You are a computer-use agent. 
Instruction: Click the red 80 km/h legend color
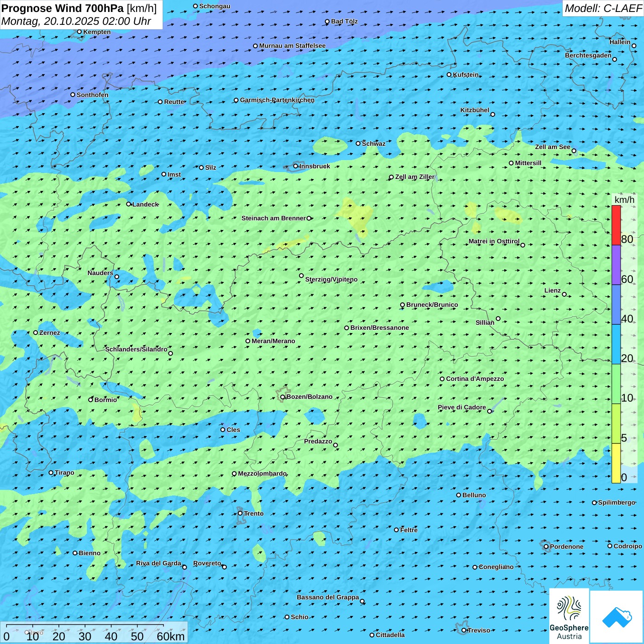click(616, 225)
